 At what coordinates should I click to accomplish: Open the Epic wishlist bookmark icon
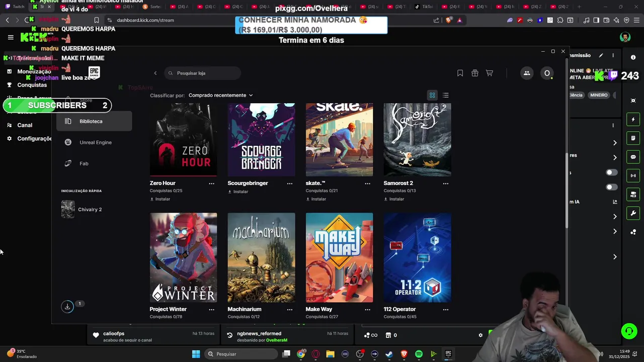[460, 73]
